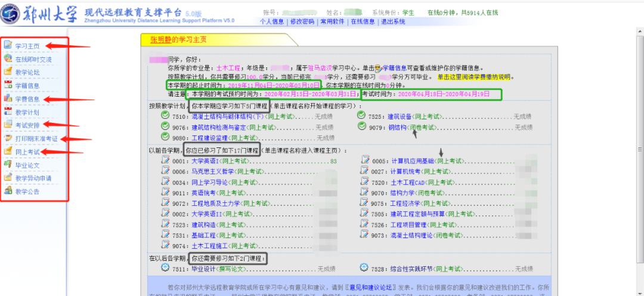
Task: Open 修改密码 in the top menu
Action: (302, 21)
